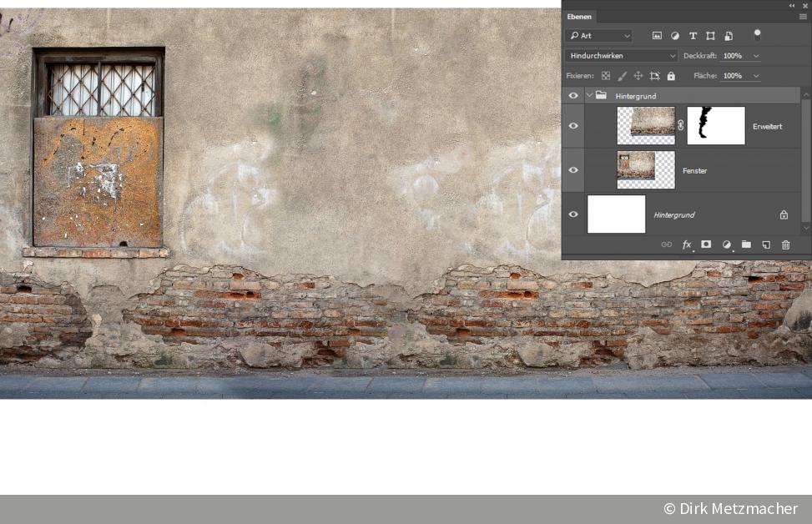
Task: Hide the locked Hintergrund background layer
Action: click(x=573, y=214)
